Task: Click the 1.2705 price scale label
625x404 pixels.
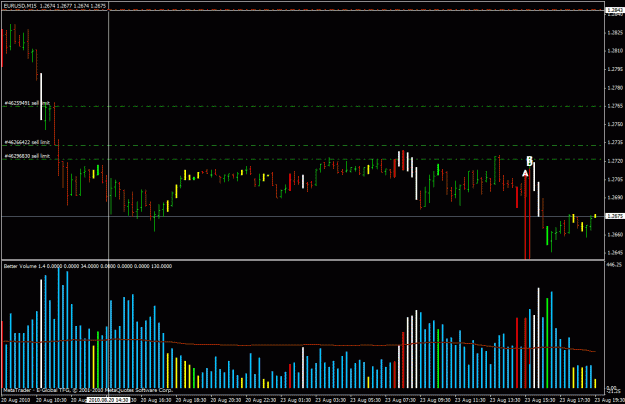Action: point(615,179)
